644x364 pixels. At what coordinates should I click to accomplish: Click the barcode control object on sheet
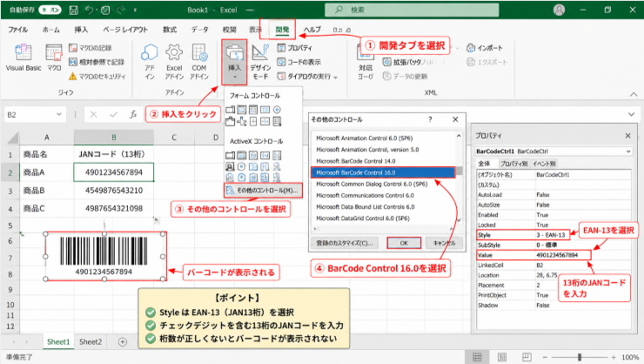click(104, 256)
